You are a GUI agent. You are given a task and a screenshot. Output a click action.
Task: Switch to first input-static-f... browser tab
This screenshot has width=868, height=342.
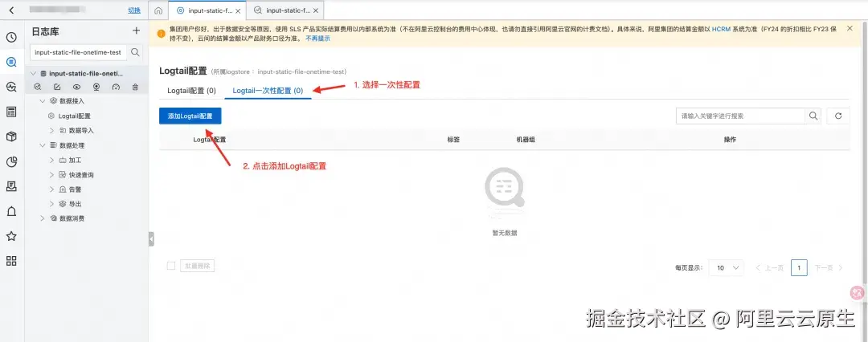[208, 10]
